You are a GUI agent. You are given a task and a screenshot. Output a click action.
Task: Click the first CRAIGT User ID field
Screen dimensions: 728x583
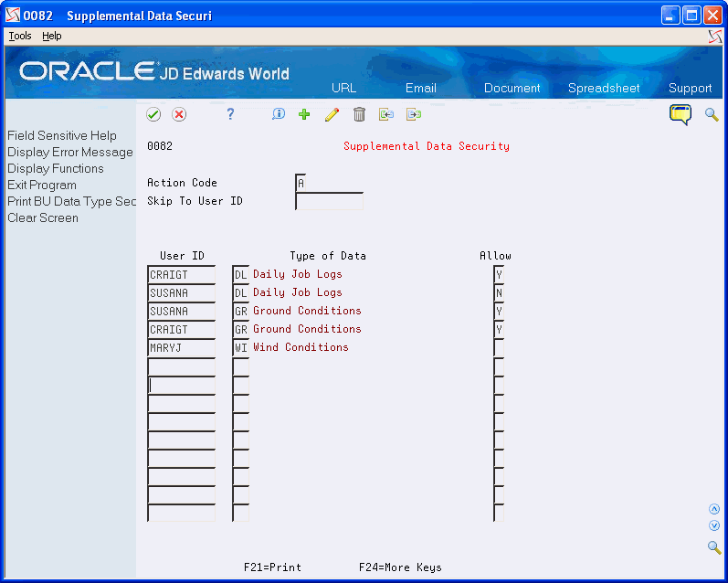(182, 274)
